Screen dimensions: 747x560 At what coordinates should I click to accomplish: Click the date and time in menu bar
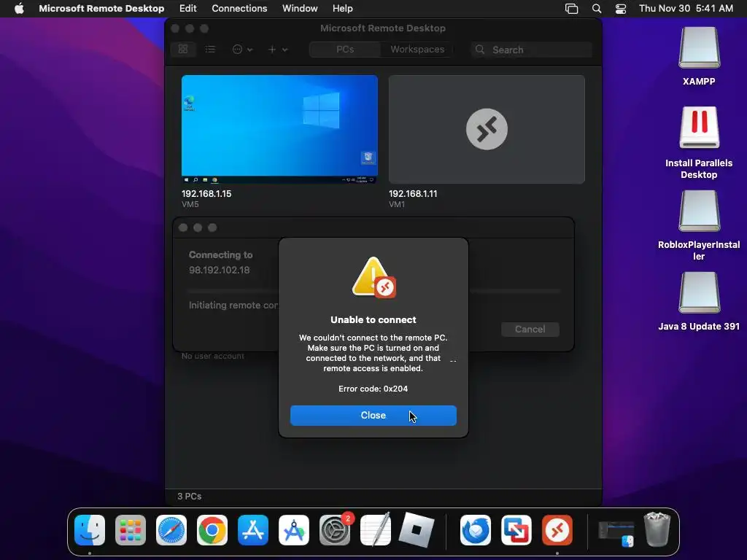pos(686,9)
